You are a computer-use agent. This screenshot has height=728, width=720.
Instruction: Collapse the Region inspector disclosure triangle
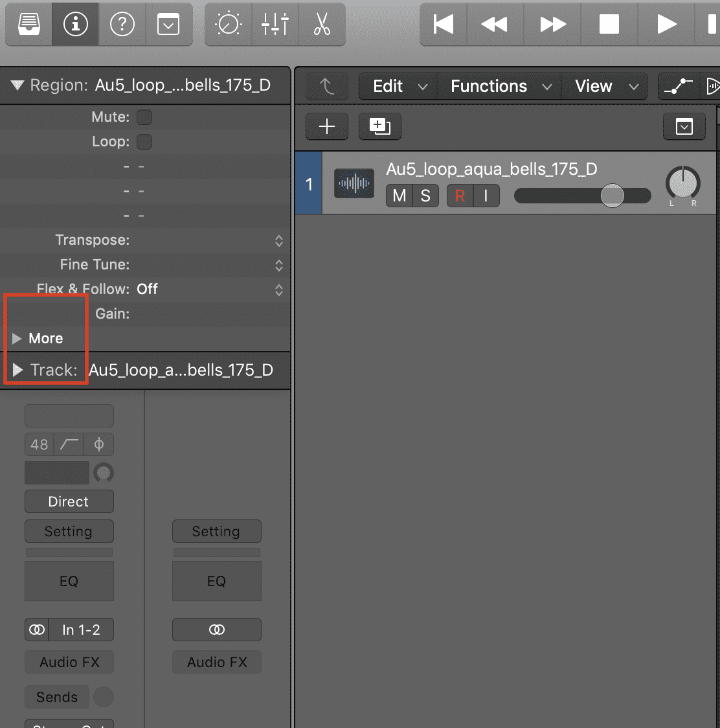[x=17, y=85]
